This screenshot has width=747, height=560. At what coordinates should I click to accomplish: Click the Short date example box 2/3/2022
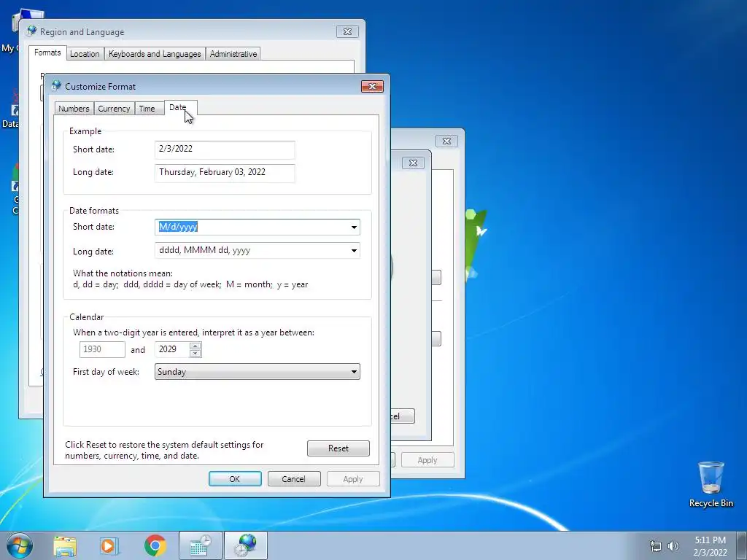225,149
